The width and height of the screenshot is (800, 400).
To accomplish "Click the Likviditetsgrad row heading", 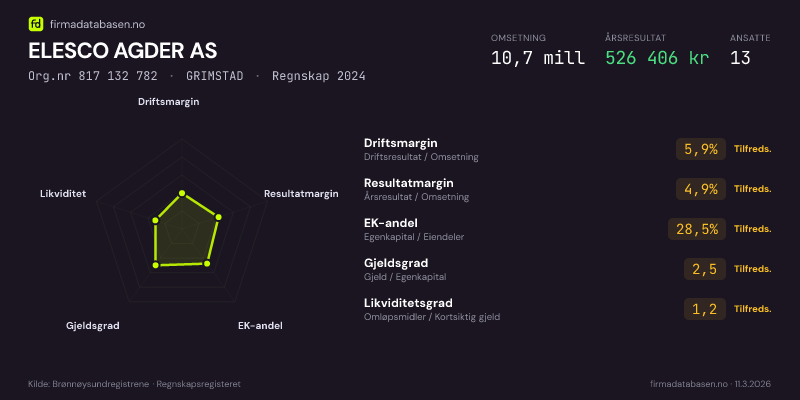I will [408, 303].
